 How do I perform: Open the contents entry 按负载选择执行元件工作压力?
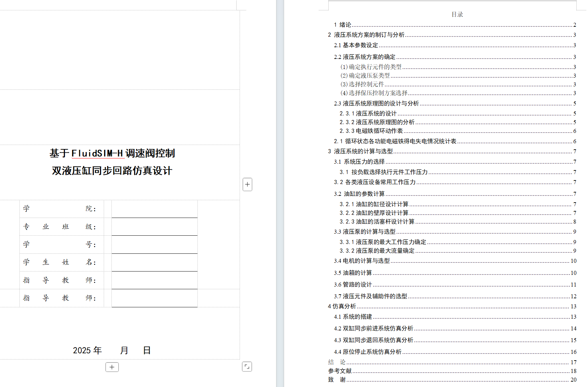[x=458, y=172]
